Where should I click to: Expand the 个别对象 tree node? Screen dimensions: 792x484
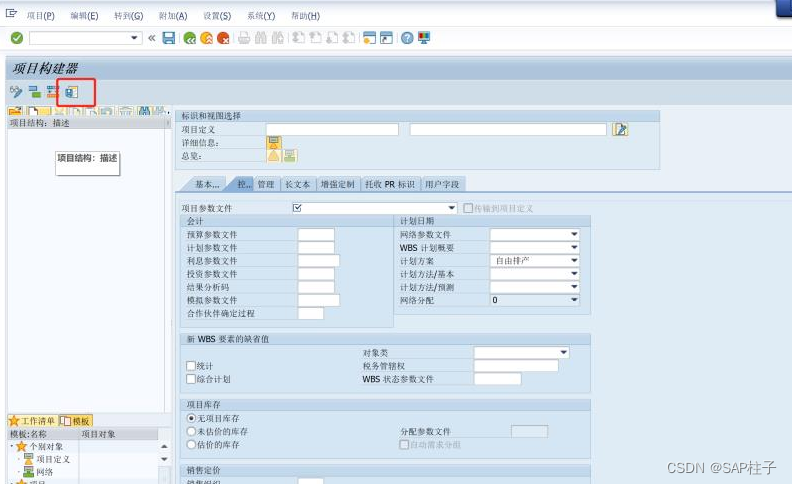click(12, 446)
